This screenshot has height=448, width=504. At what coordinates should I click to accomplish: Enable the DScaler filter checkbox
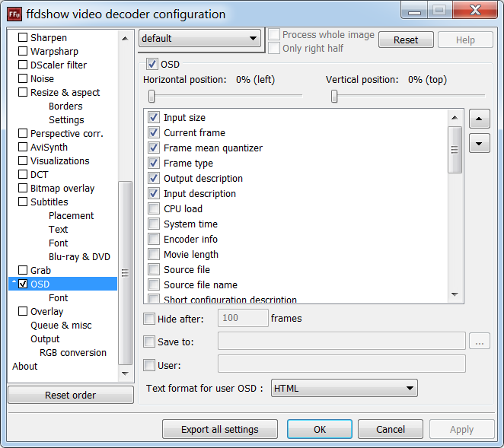pyautogui.click(x=23, y=65)
